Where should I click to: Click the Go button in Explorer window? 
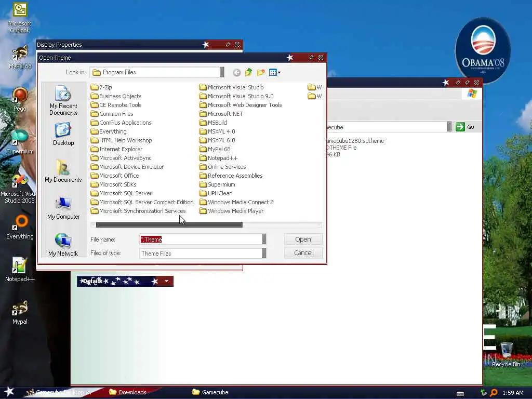click(x=465, y=127)
